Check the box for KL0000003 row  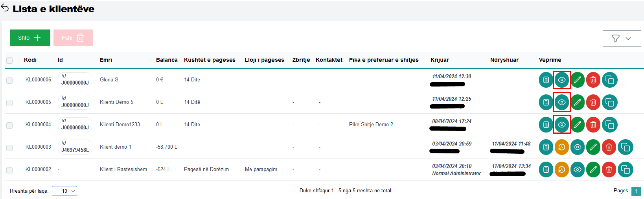tap(9, 147)
